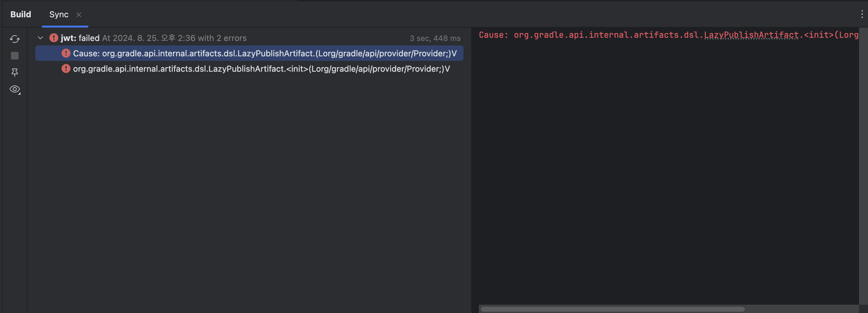This screenshot has width=868, height=313.
Task: Switch to the Sync tab
Action: (59, 14)
